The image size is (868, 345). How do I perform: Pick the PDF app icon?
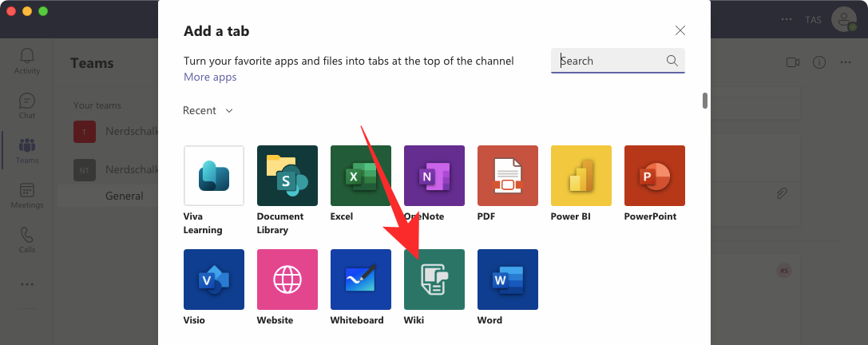point(508,176)
